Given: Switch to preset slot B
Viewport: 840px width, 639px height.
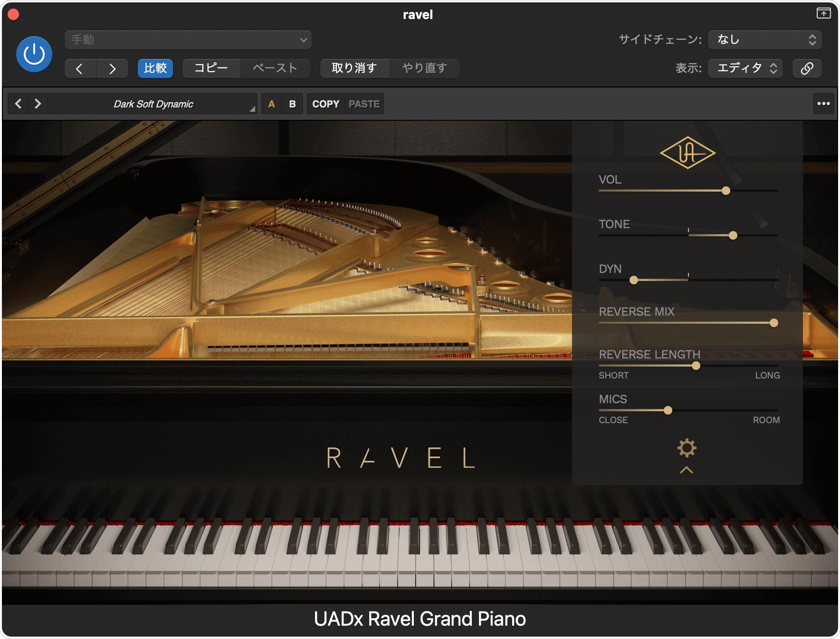Looking at the screenshot, I should click(x=293, y=104).
